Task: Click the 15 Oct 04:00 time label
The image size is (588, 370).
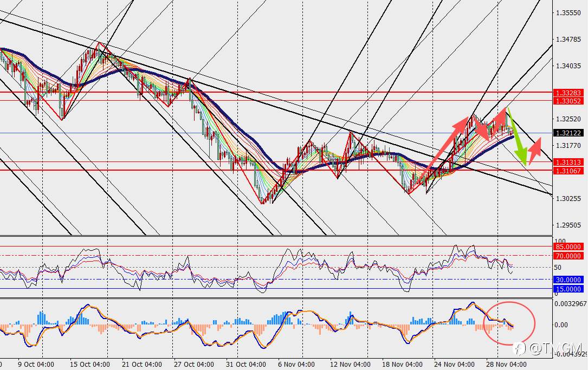Action: pyautogui.click(x=90, y=364)
